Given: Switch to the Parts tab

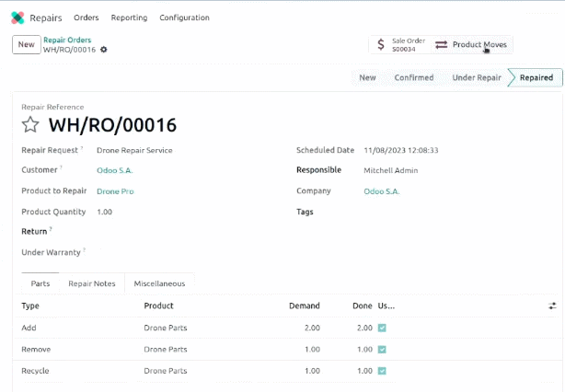Looking at the screenshot, I should 40,283.
